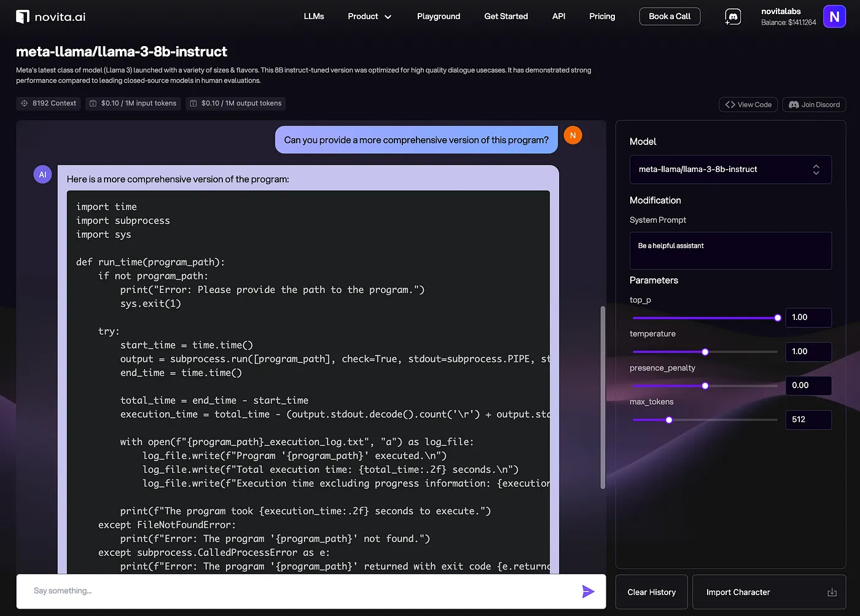Click the output tokens price icon

pos(193,103)
